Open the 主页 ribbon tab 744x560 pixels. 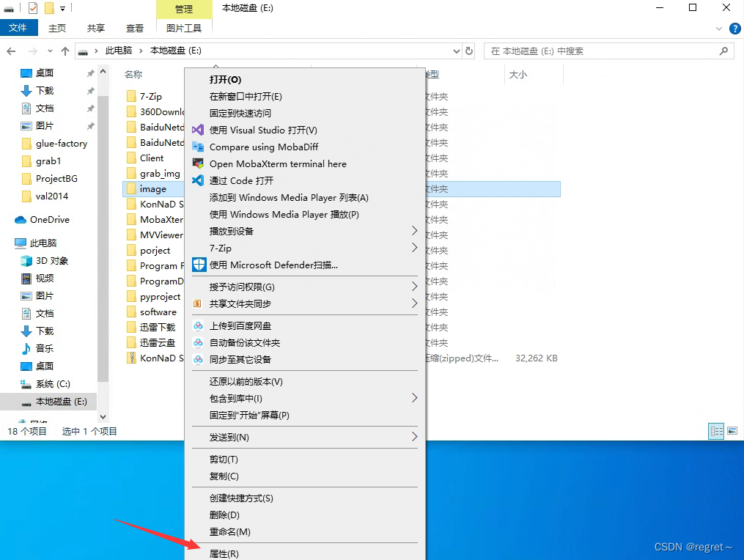tap(57, 29)
